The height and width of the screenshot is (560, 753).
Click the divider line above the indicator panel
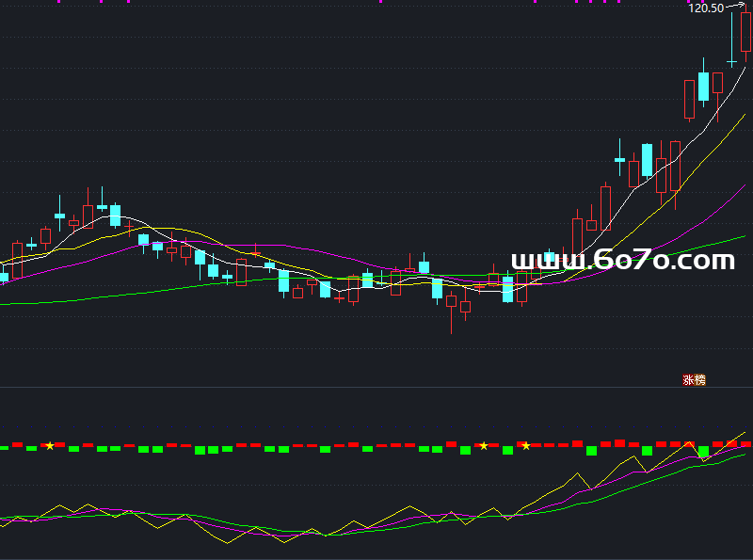tap(376, 387)
